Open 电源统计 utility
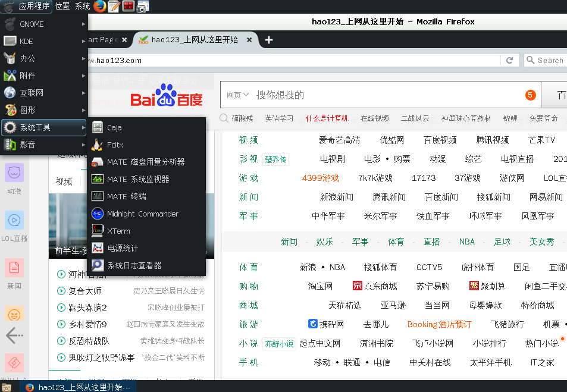Image resolution: width=567 pixels, height=392 pixels. (146, 248)
